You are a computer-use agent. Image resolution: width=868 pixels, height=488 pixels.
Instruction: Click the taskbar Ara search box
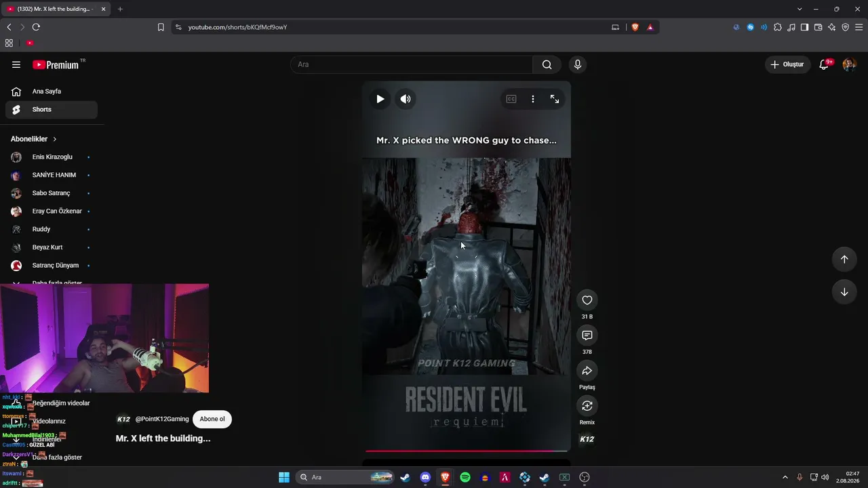click(x=346, y=477)
